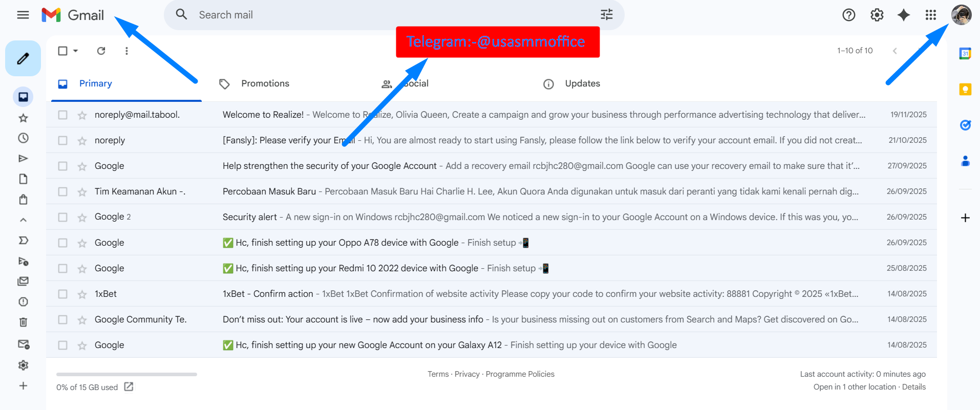Viewport: 980px width, 410px height.
Task: Open Drafts page icon in the sidebar
Action: 23,179
